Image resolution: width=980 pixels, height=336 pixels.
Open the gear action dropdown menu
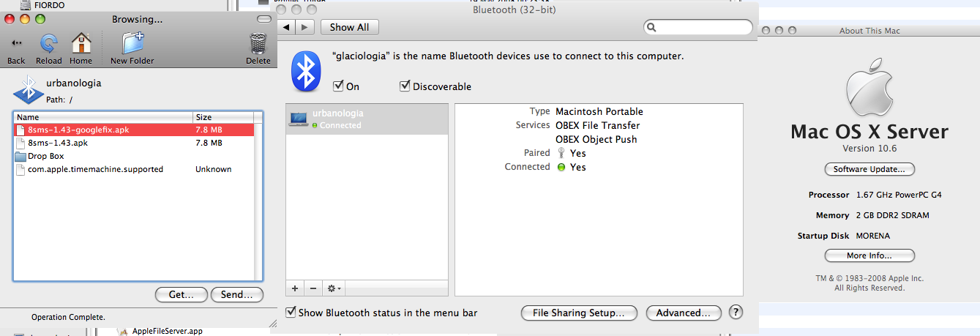(334, 288)
